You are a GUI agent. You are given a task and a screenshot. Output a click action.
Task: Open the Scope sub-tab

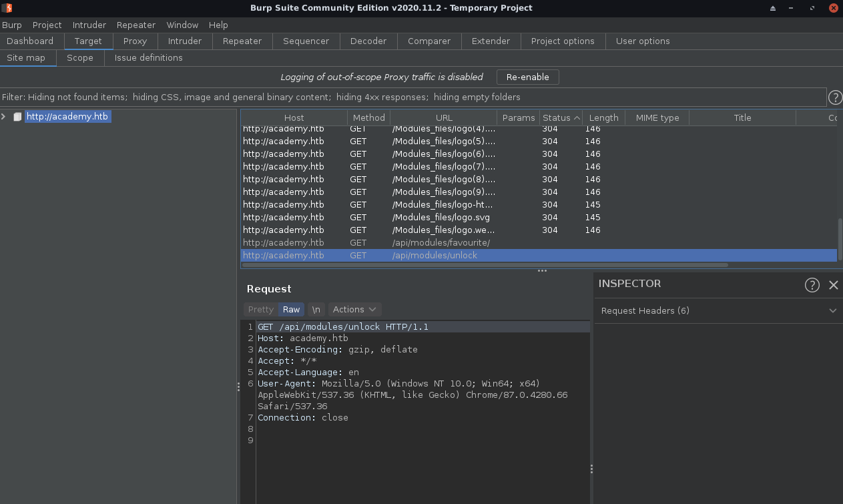(80, 57)
